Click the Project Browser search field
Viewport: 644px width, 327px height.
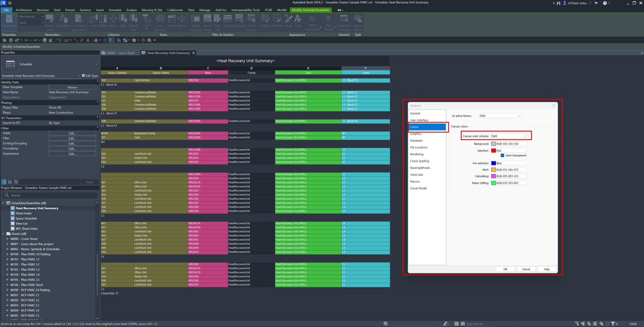[x=50, y=195]
